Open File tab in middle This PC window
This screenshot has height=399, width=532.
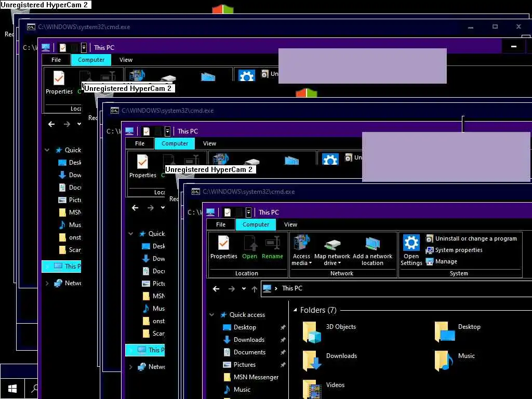tap(139, 143)
